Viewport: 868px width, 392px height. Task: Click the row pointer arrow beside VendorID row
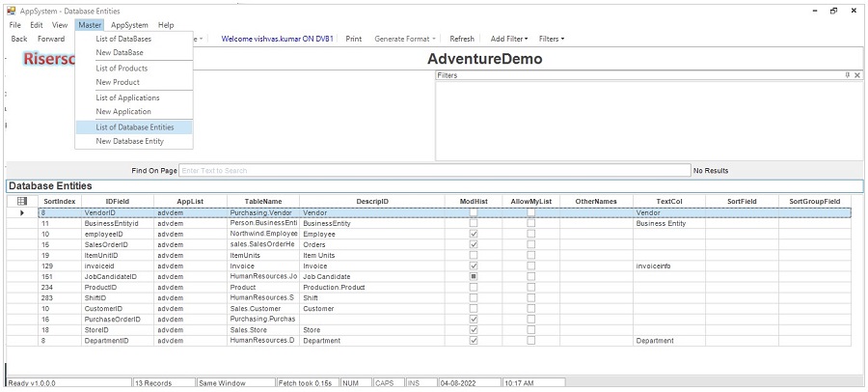[22, 212]
